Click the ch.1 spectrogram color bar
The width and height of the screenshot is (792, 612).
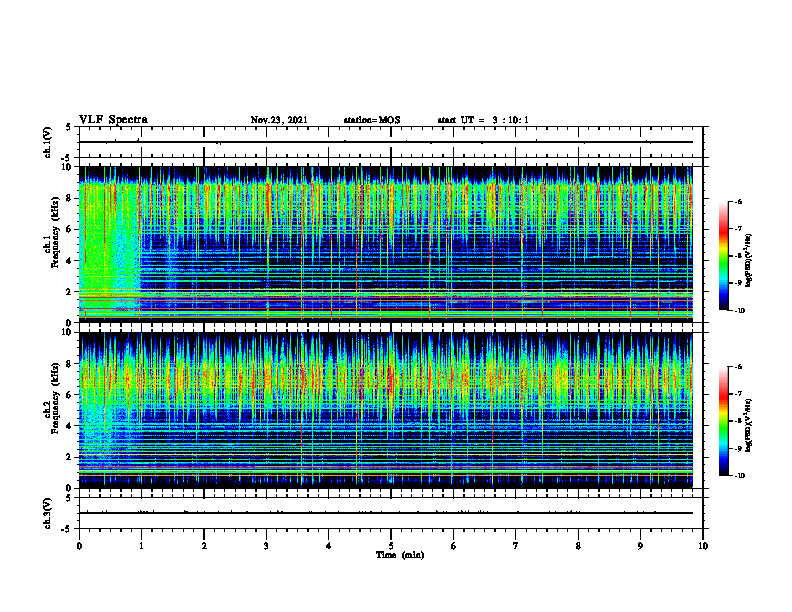[724, 256]
